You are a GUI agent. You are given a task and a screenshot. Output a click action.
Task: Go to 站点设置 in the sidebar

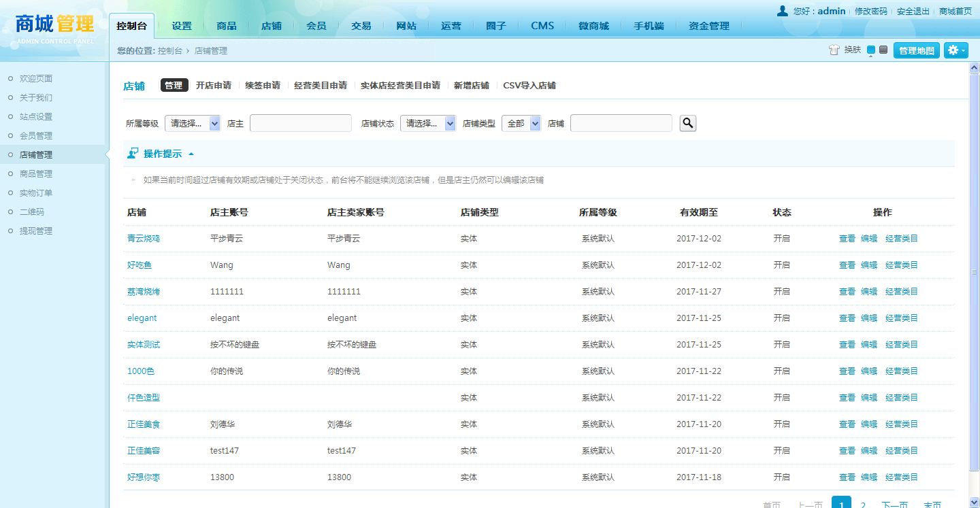coord(36,117)
